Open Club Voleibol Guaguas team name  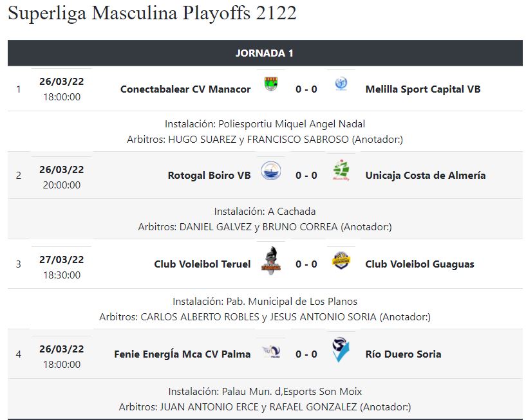[419, 264]
